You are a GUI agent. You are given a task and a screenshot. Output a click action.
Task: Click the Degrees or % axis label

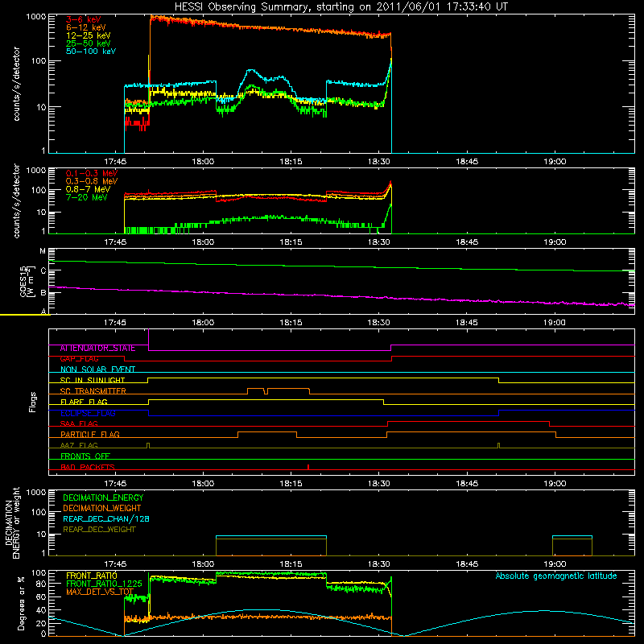pos(21,604)
